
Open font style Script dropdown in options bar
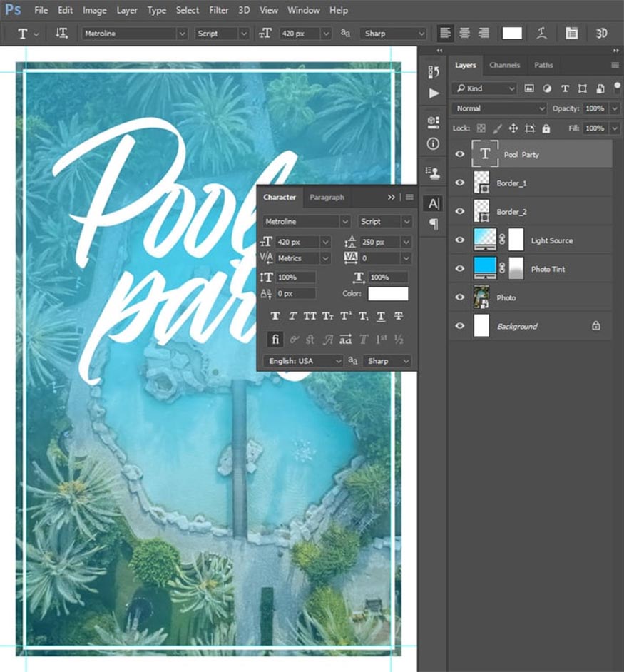(243, 34)
